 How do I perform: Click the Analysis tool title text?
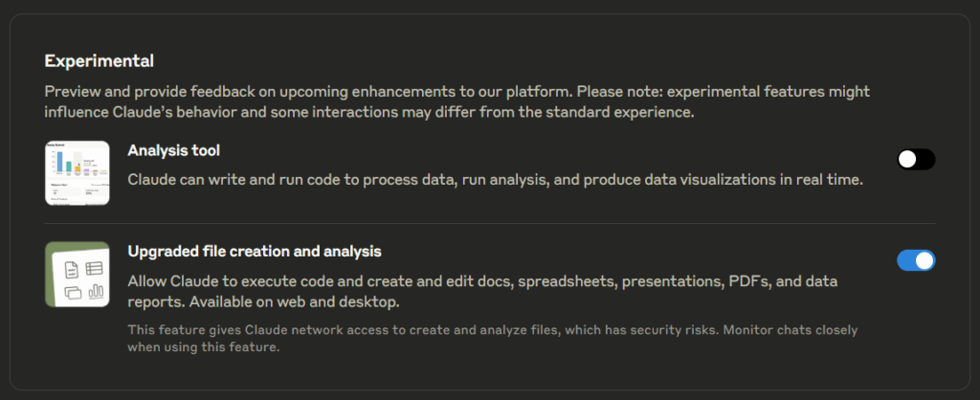174,150
